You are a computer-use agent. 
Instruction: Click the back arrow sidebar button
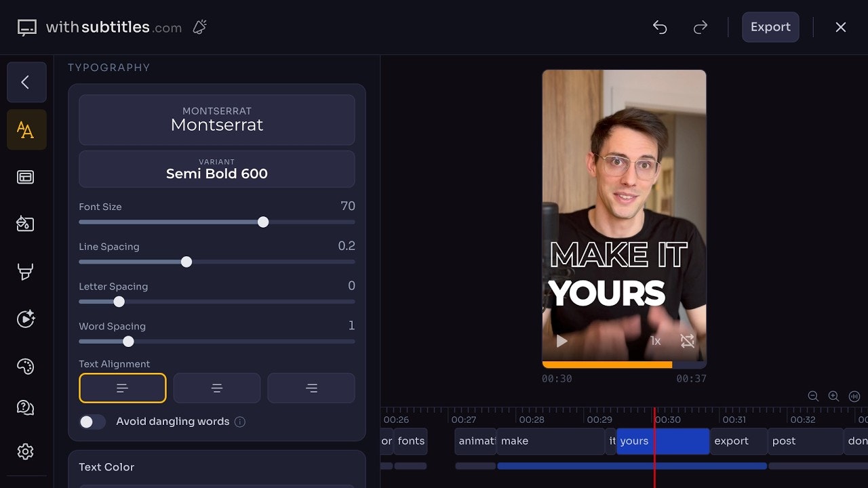point(26,82)
